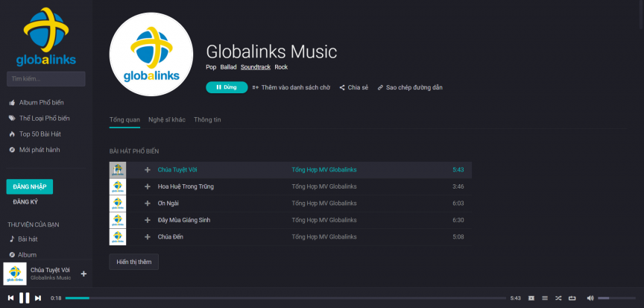Skip to the next track
Screen dimensions: 644x308
(x=38, y=298)
